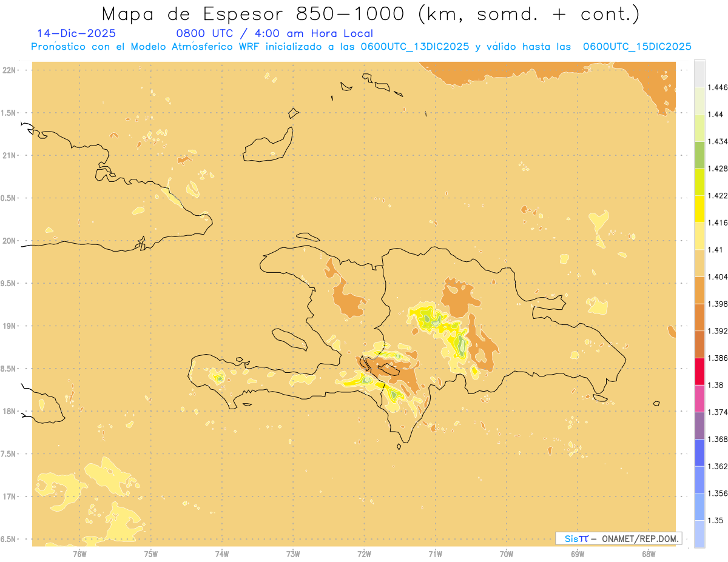Viewport: 728px width, 562px height.
Task: Select the 1.422 colorbar value
Action: (x=717, y=195)
